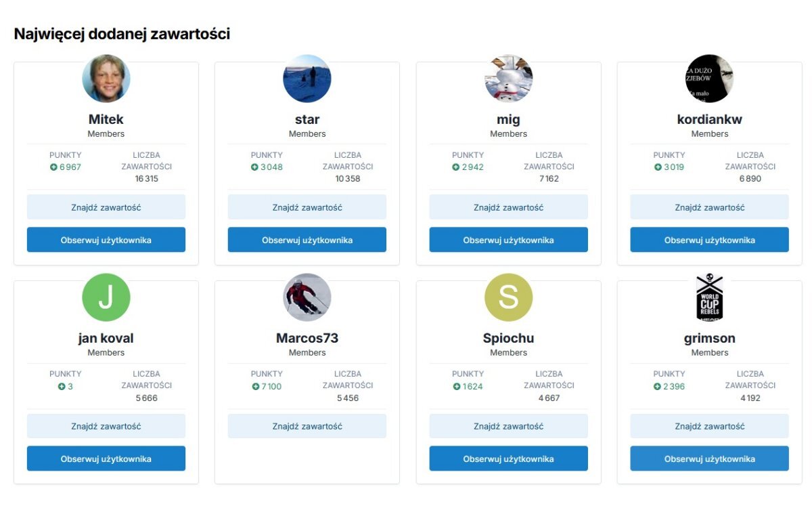Click Obserwuj użytkownika on grimson's card

[x=710, y=458]
